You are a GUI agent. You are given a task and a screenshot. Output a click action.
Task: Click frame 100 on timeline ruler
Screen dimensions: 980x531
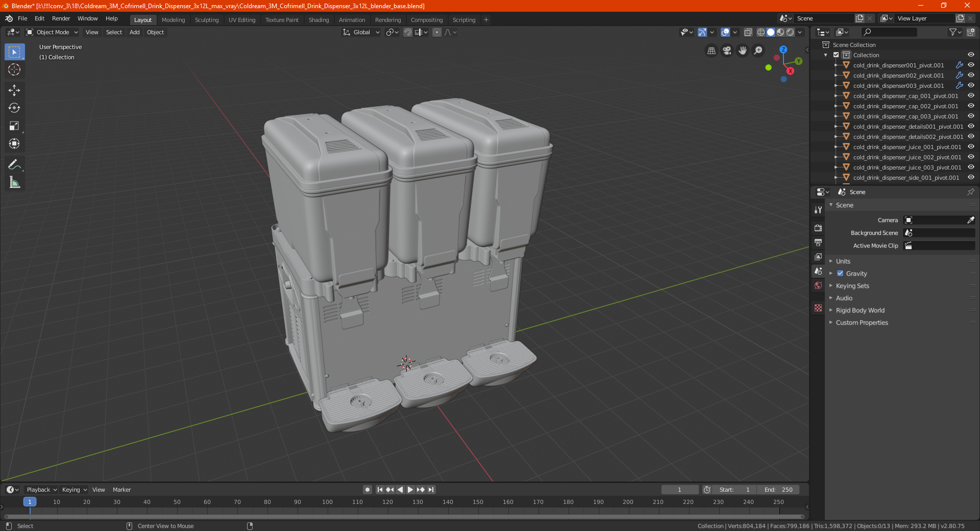(x=327, y=502)
